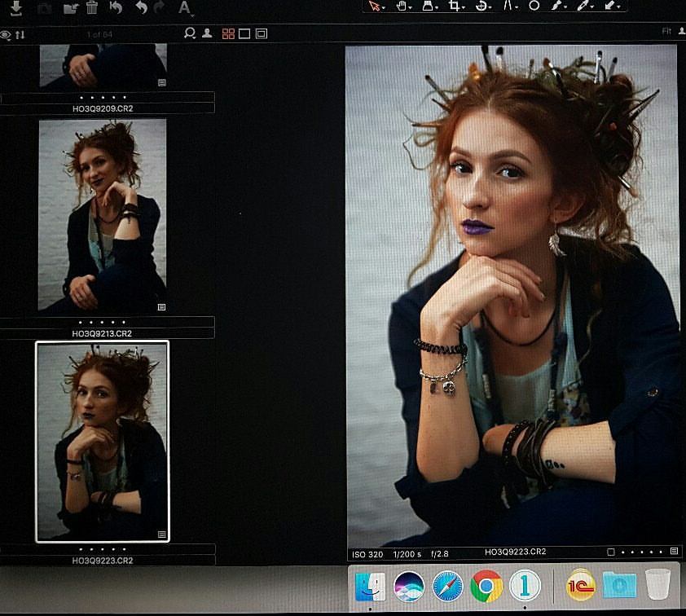686x616 pixels.
Task: Open dropdown arrow beside Draw Mask brush
Action: tap(565, 7)
